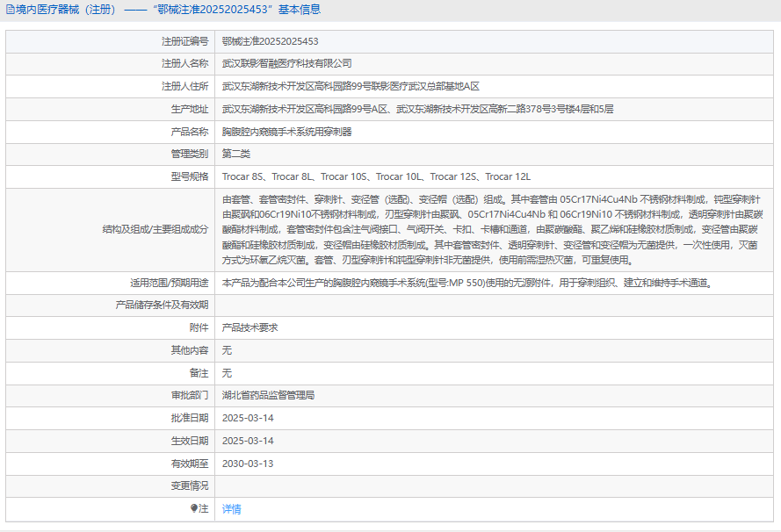Image resolution: width=781 pixels, height=532 pixels.
Task: Click the label 产品名称
Action: click(x=190, y=132)
